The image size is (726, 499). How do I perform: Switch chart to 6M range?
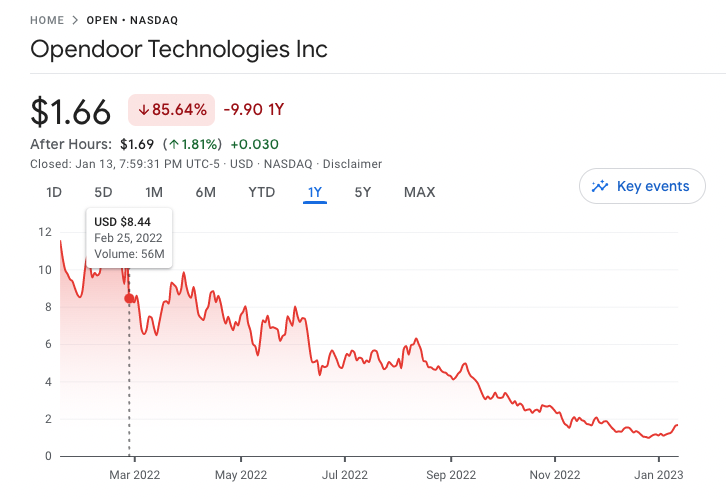pos(205,192)
